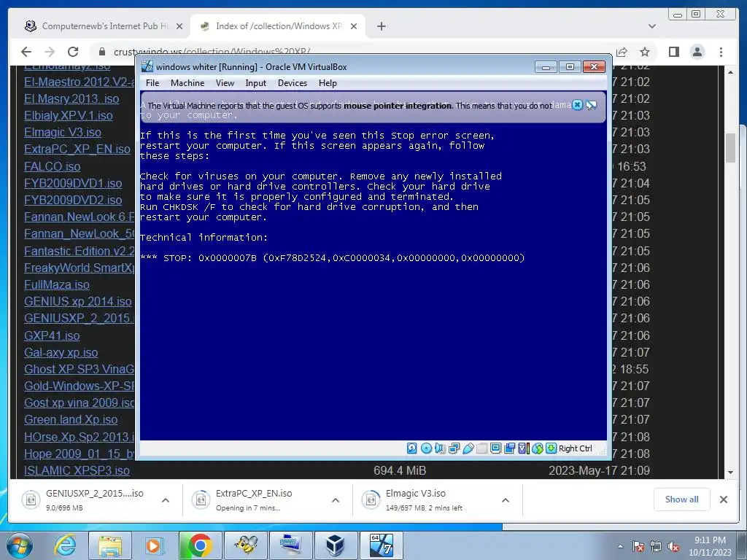
Task: Click the recording icon in VirtualBox status bar
Action: (510, 448)
